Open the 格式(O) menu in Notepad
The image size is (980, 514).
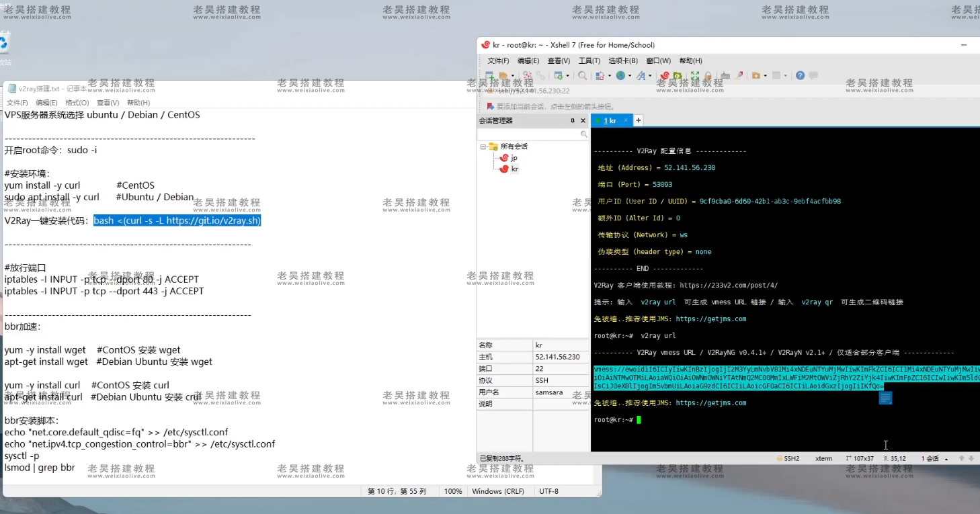[77, 103]
